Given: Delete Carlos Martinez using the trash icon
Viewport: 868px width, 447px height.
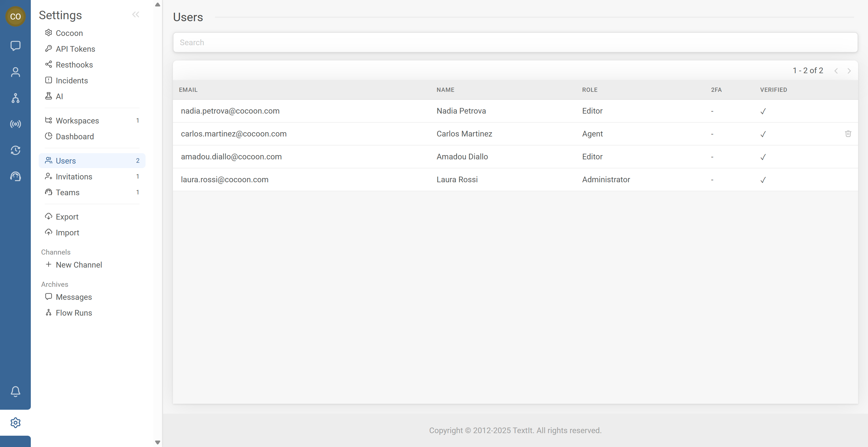Looking at the screenshot, I should [x=848, y=134].
